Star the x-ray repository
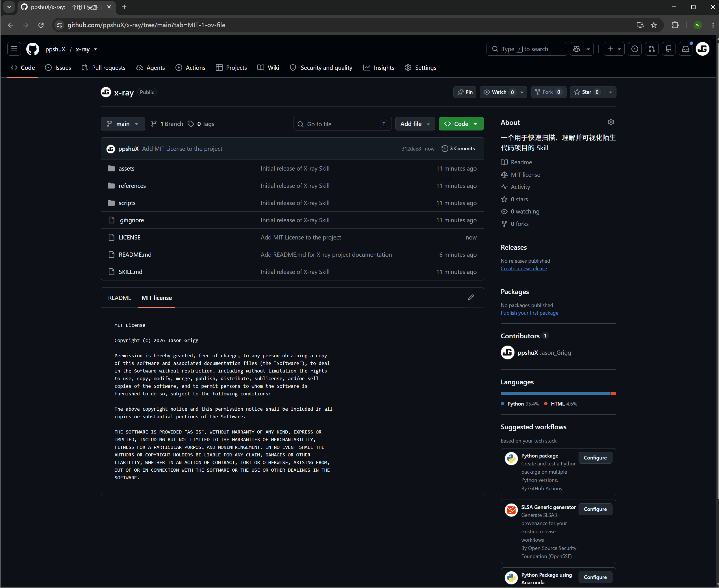Viewport: 719px width, 588px height. 587,92
